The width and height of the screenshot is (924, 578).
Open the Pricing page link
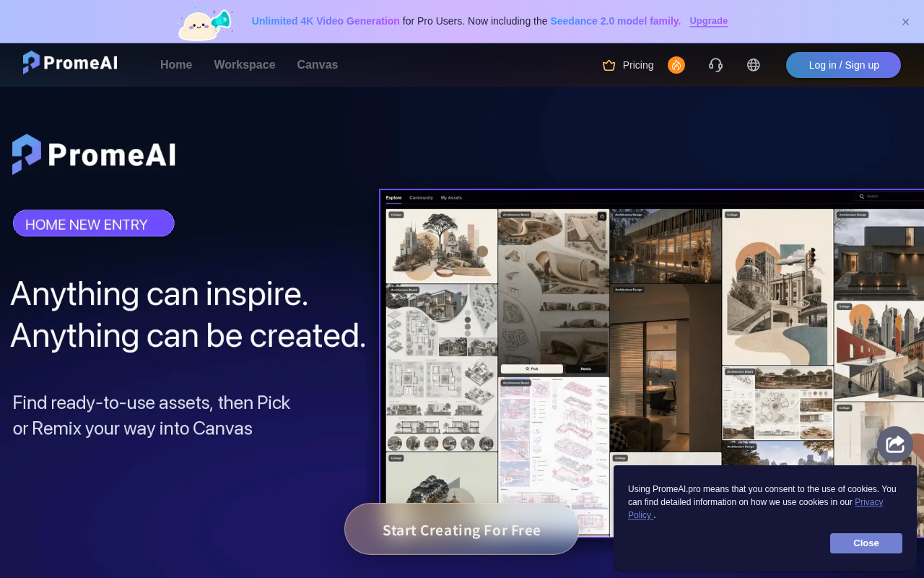[x=638, y=65]
